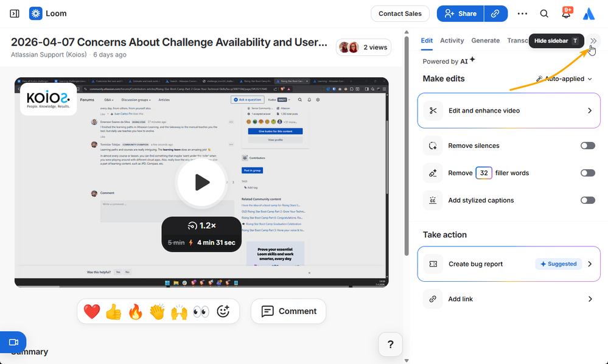Click the video title heading
Screen dimensions: 608x364
169,42
